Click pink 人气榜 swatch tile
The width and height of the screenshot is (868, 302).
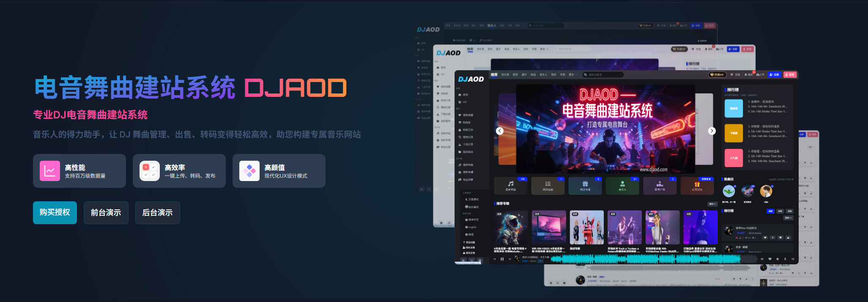[x=734, y=158]
